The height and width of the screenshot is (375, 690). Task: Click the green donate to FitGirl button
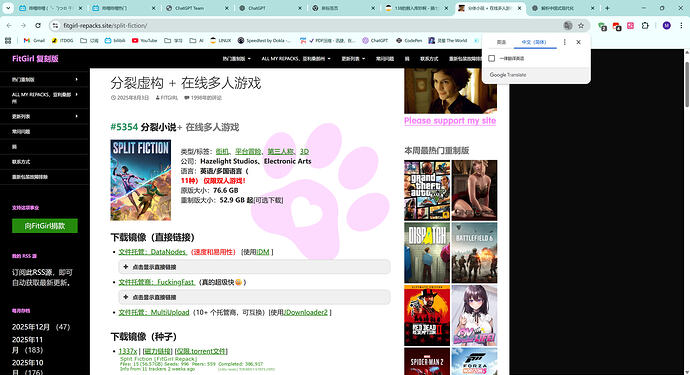coord(44,226)
